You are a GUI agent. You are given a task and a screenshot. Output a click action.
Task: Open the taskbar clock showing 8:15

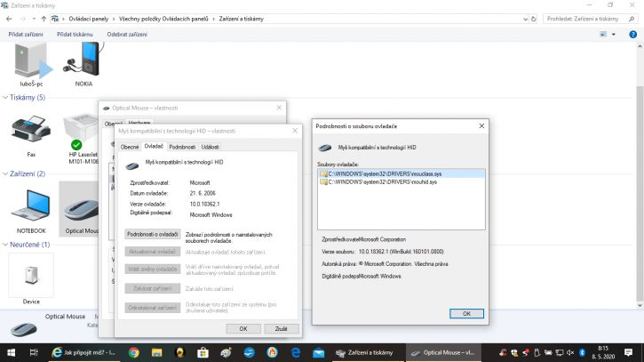coord(603,352)
